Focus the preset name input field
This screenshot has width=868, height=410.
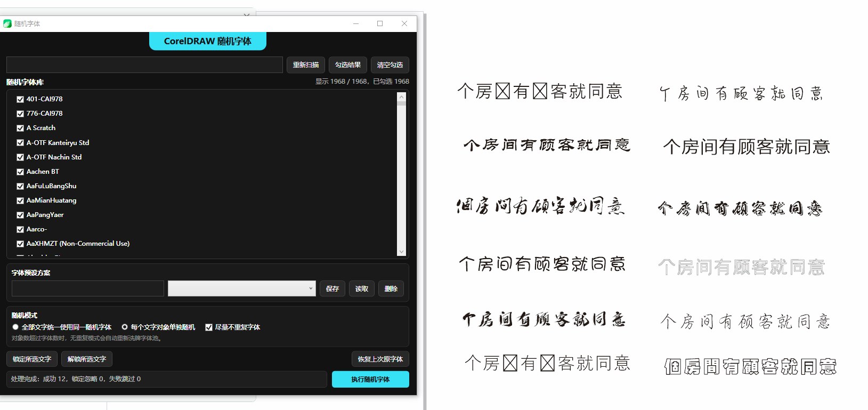coord(88,288)
